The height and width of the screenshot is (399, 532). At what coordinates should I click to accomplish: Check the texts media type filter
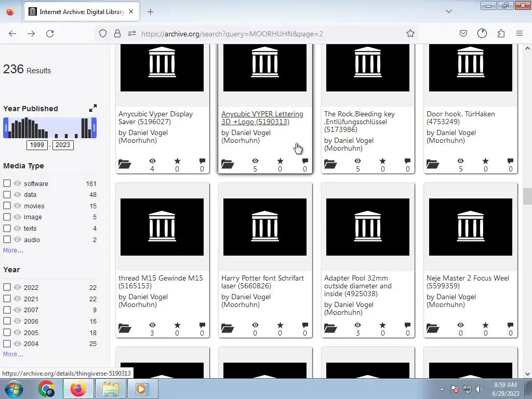(x=7, y=228)
